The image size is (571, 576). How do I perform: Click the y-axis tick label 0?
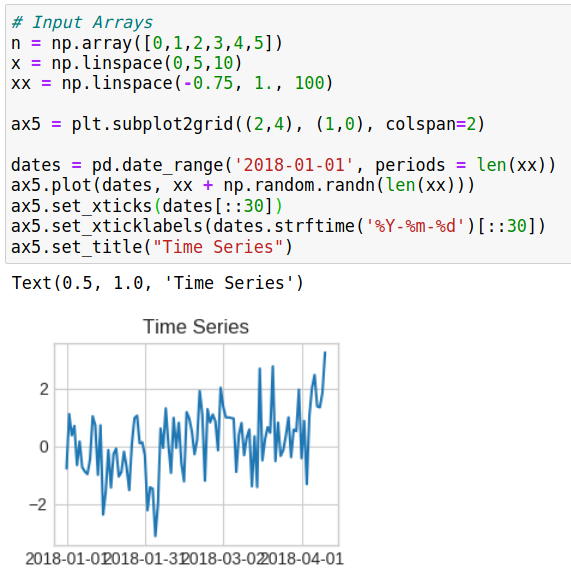pos(44,447)
